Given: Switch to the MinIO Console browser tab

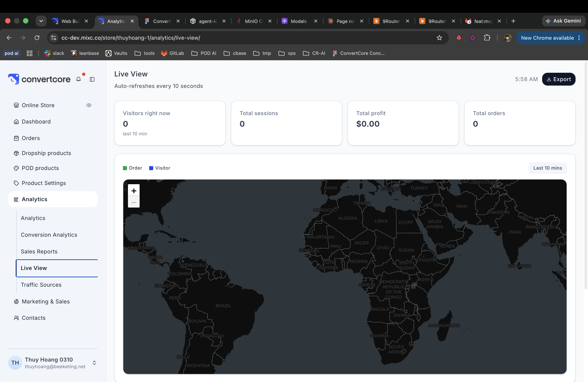Looking at the screenshot, I should coord(254,21).
